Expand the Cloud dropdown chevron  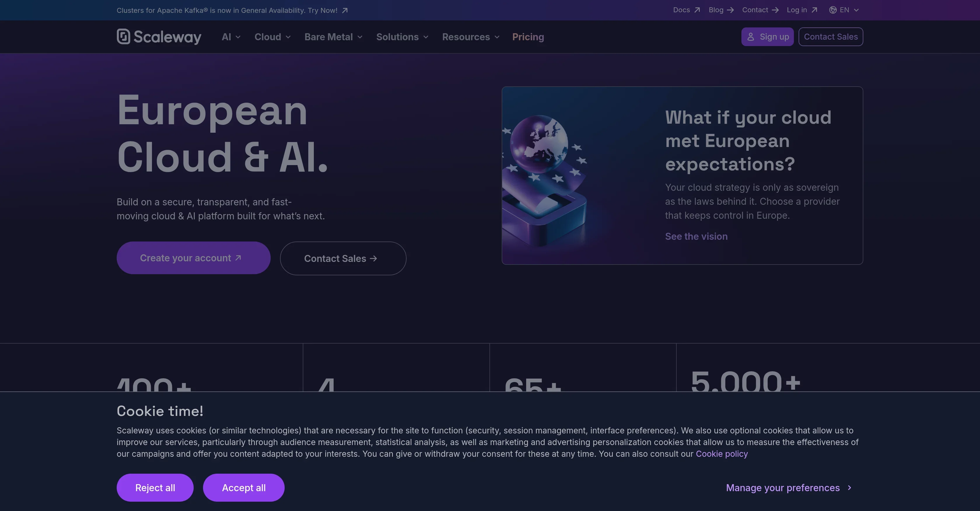tap(288, 37)
